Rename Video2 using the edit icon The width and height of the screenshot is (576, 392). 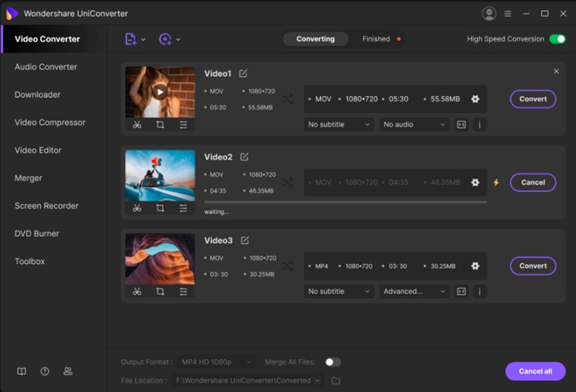[x=244, y=157]
